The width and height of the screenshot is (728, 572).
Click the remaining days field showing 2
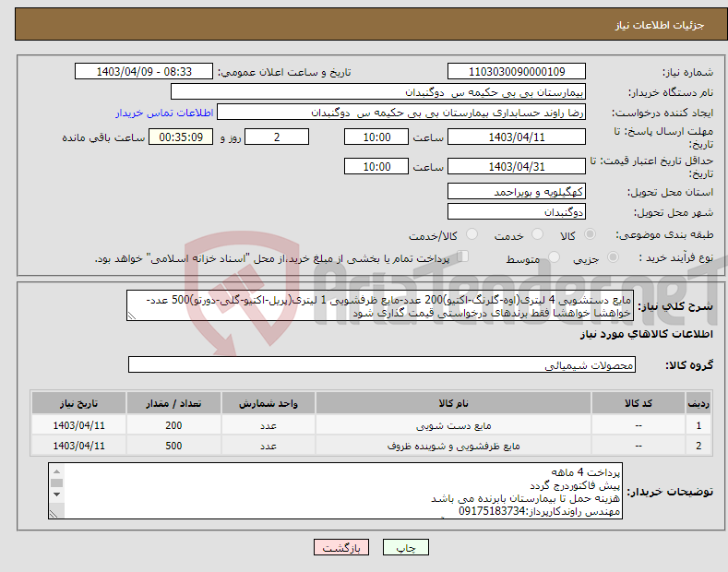(277, 137)
